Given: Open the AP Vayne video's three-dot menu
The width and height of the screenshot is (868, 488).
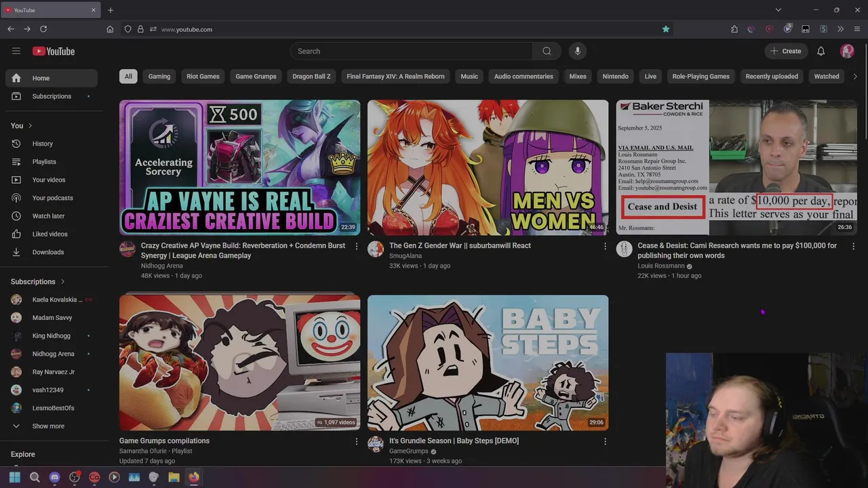Looking at the screenshot, I should pyautogui.click(x=357, y=246).
